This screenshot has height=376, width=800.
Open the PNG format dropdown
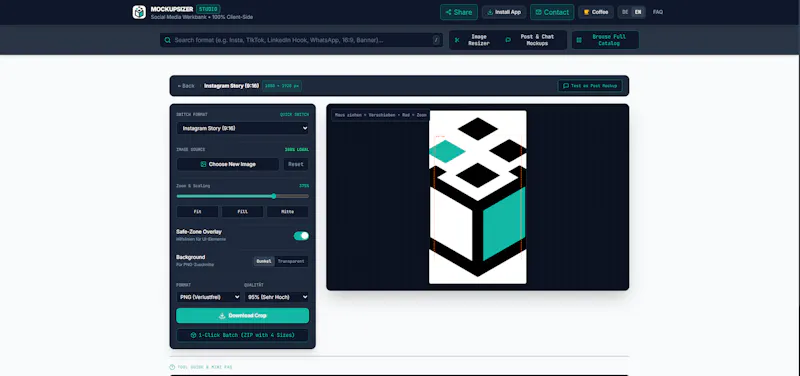pos(208,297)
